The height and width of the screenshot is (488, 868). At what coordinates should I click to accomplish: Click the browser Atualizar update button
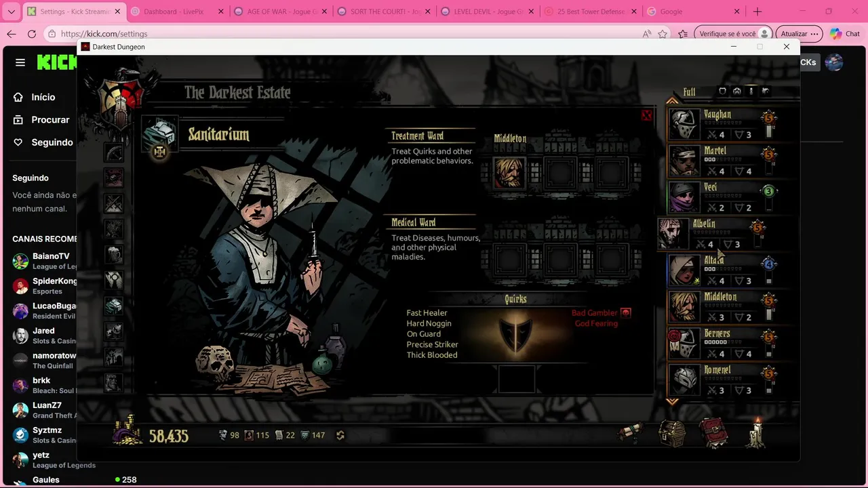coord(800,34)
